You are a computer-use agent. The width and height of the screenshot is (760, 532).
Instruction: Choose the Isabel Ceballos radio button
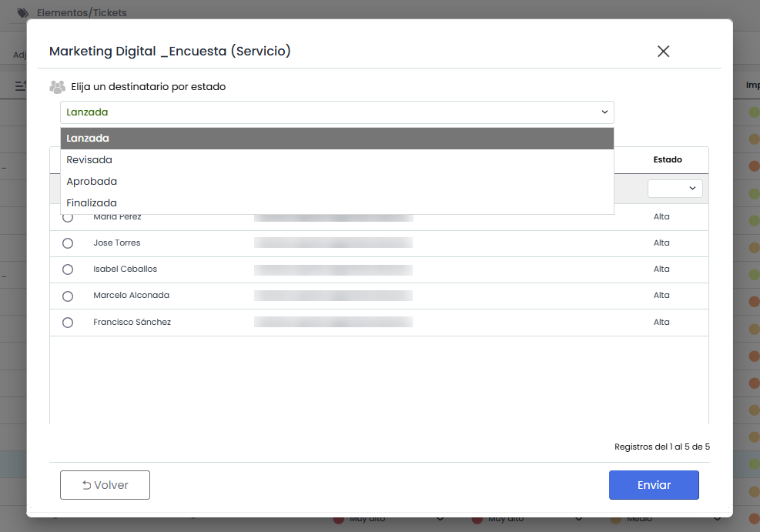coord(68,269)
